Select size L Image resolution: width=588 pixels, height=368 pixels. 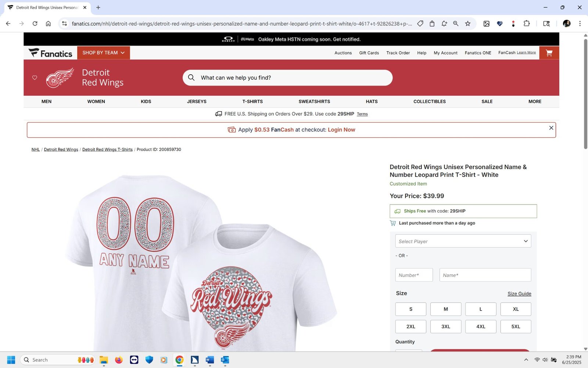click(x=481, y=309)
